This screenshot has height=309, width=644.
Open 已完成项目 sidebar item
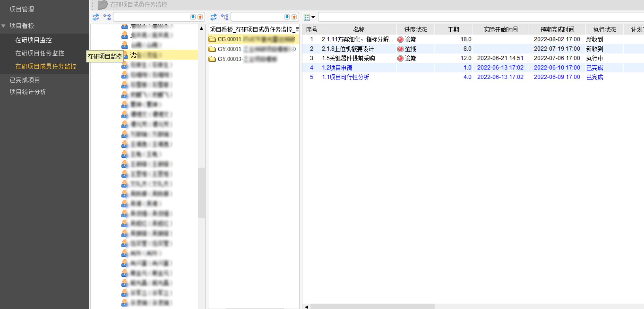(x=25, y=80)
